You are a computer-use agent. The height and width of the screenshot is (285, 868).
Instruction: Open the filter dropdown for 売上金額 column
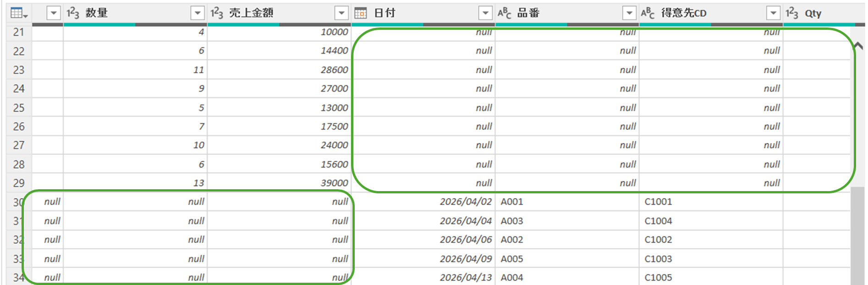tap(341, 13)
